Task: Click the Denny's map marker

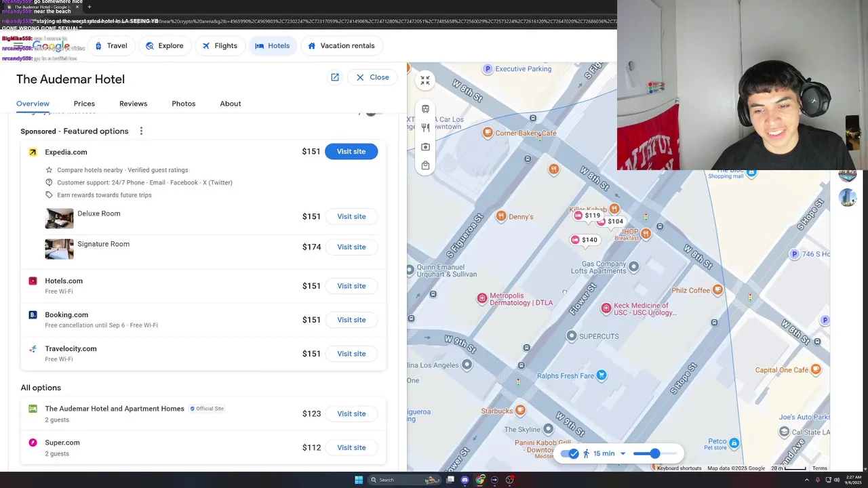Action: 501,216
